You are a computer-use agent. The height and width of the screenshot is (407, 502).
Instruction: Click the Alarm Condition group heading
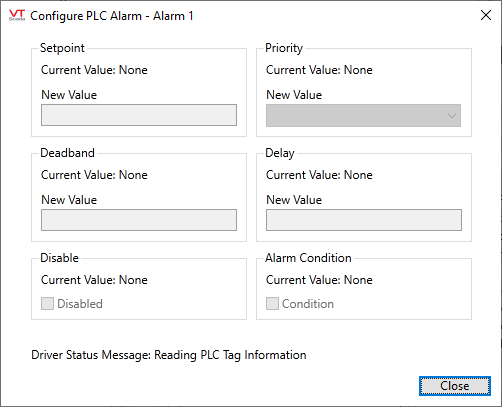coord(308,258)
